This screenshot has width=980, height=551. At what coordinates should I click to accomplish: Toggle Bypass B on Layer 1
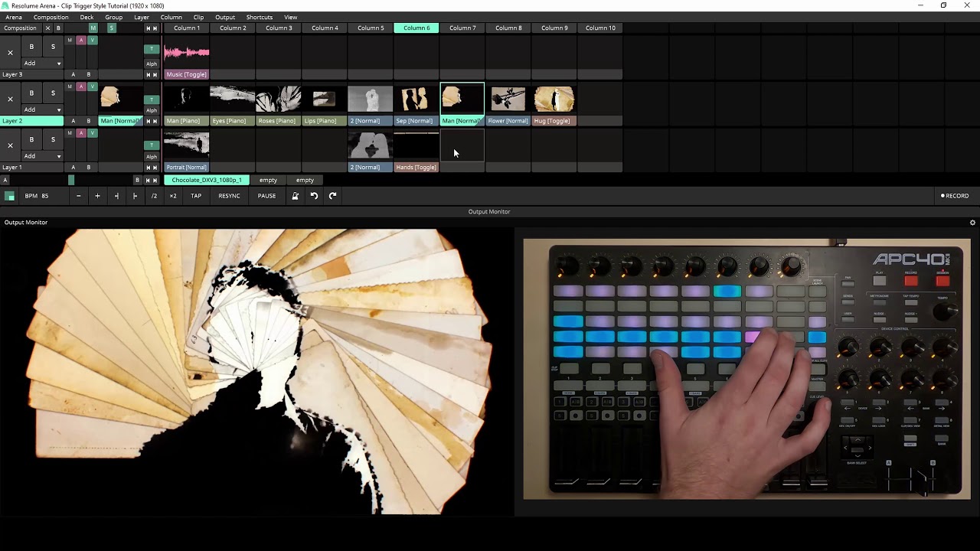31,140
